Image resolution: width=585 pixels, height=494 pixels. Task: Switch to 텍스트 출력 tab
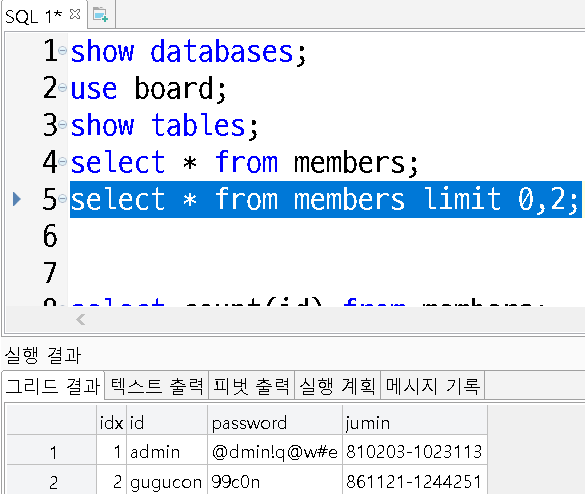click(157, 385)
